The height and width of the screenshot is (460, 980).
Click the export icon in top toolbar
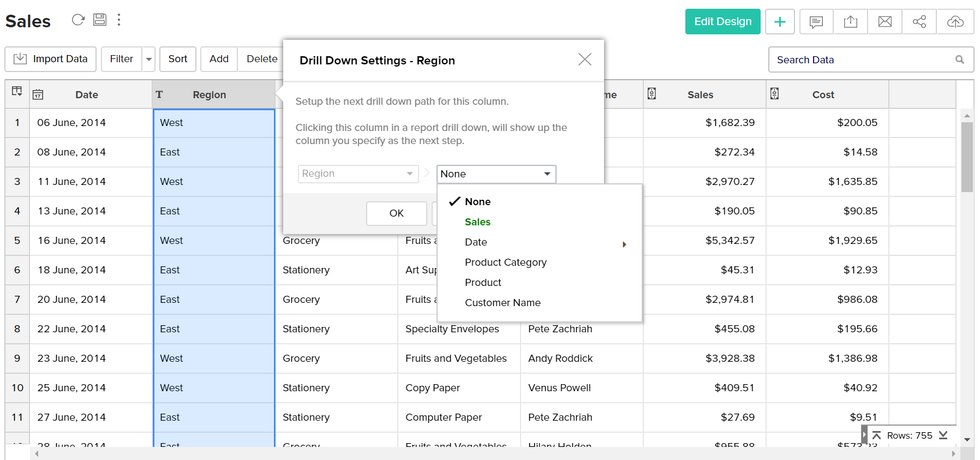click(850, 22)
